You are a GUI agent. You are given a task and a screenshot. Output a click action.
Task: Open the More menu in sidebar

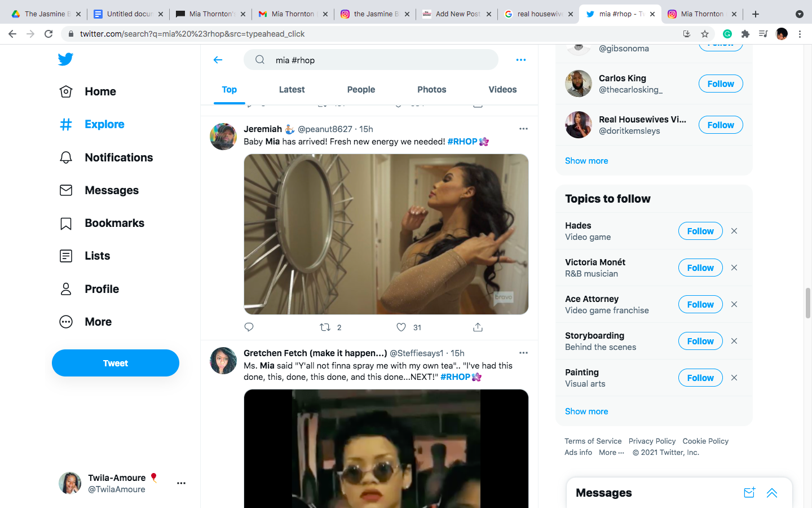86,322
